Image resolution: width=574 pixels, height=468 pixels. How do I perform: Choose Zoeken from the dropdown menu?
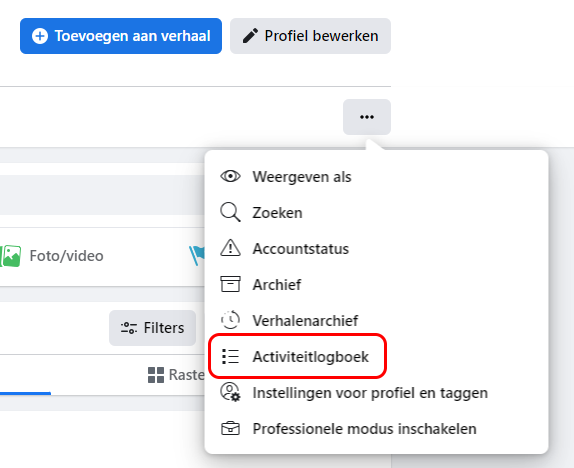[376, 212]
